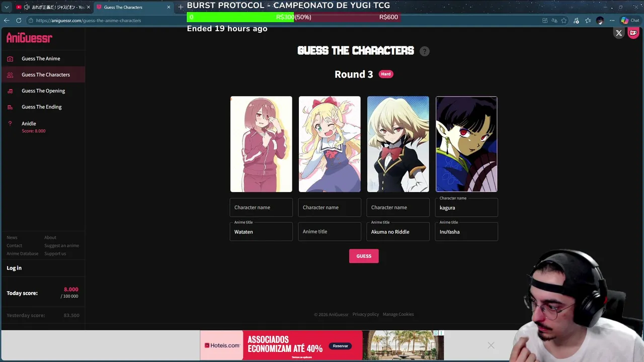Click the Guess The Characters people icon
644x362 pixels.
click(10, 75)
